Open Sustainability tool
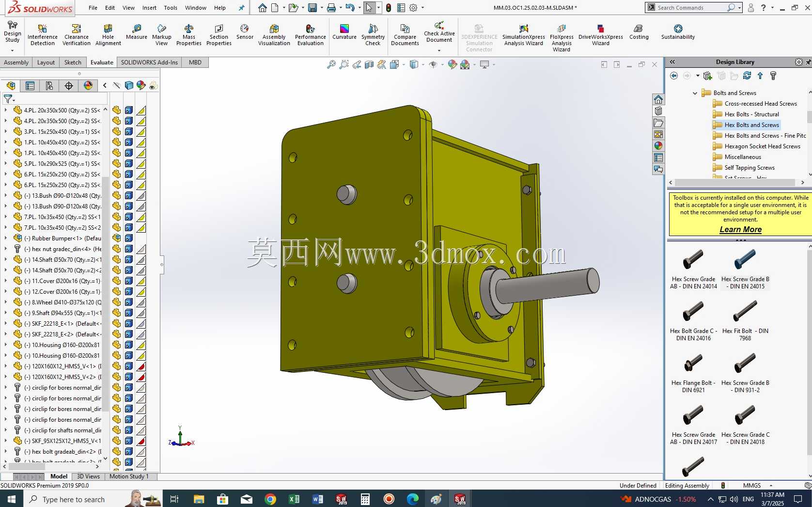 coord(678,32)
